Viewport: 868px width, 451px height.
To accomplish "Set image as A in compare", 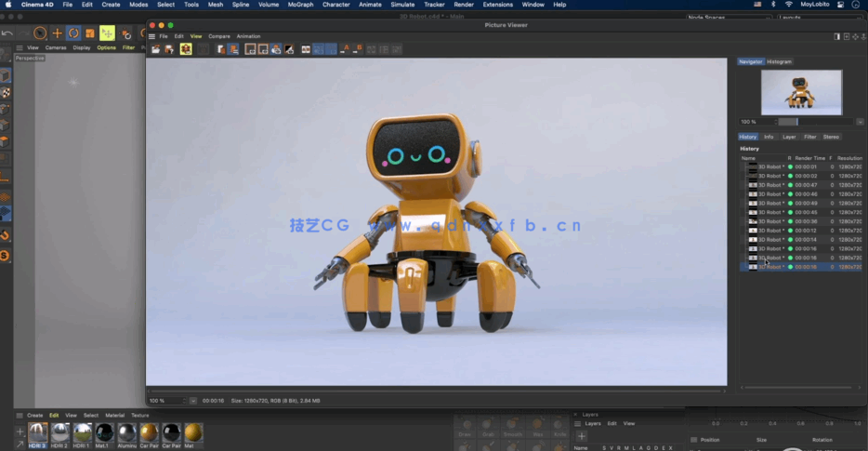I will [345, 49].
